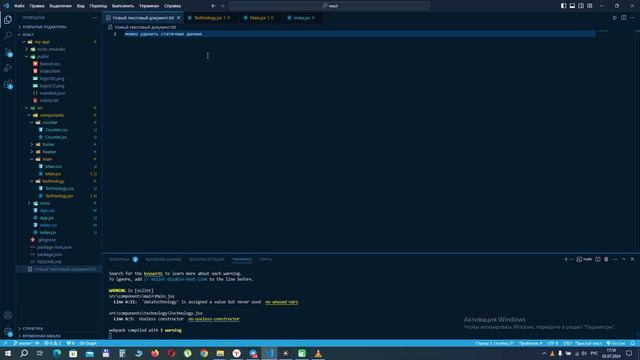
Task: Close the new text document tab
Action: point(179,18)
